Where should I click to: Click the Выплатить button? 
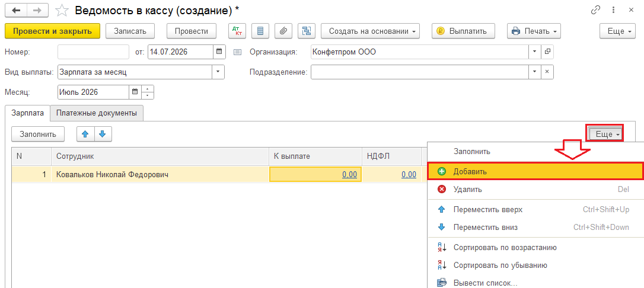(x=463, y=31)
